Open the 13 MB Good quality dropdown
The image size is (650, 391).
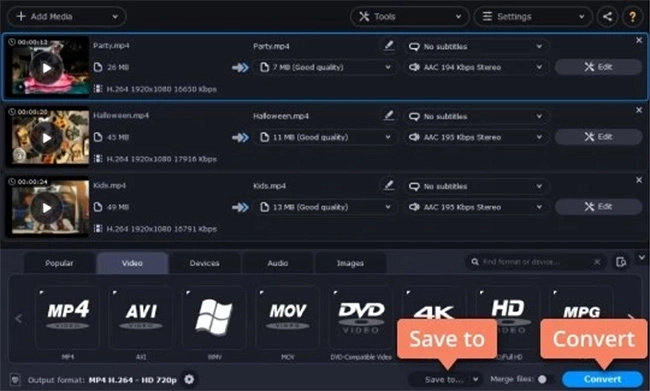325,207
